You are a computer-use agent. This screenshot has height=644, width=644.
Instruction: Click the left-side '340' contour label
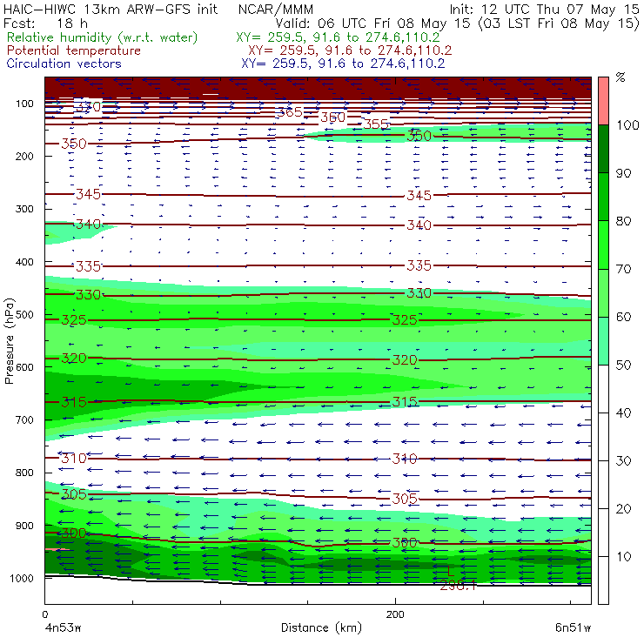88,225
